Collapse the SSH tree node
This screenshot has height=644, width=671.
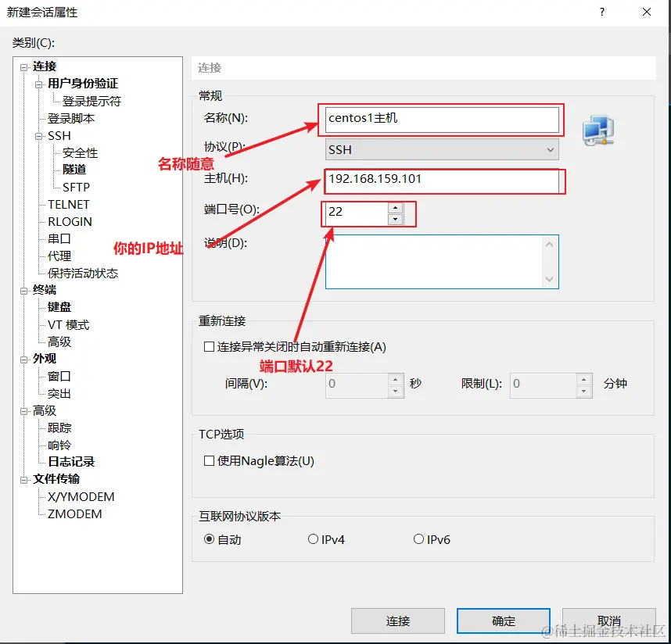tap(39, 137)
